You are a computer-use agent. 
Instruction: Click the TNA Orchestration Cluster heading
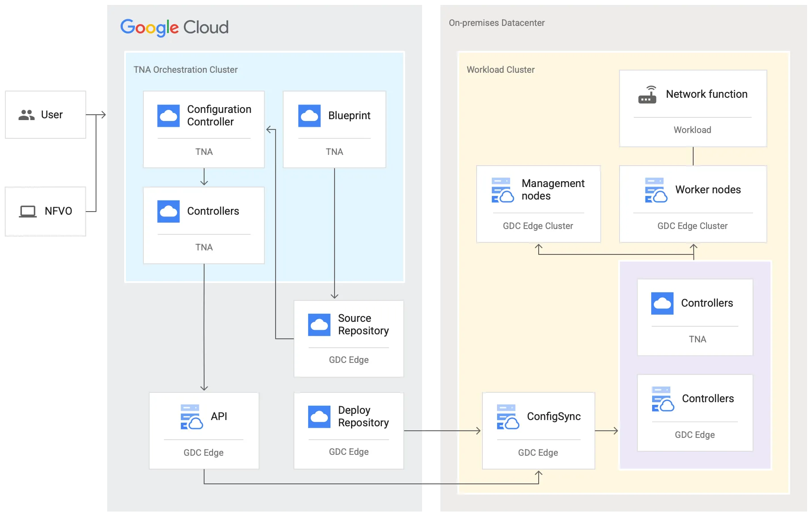click(x=185, y=70)
